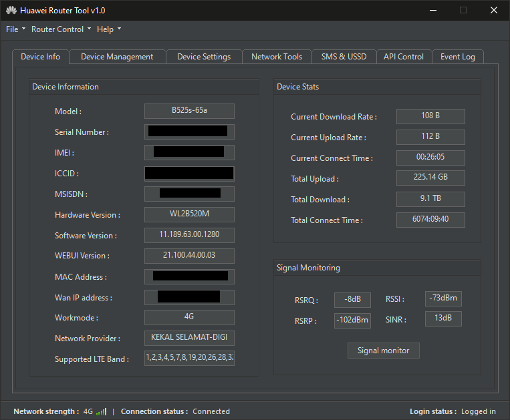Click the Network Provider field
The height and width of the screenshot is (420, 510).
(x=189, y=338)
